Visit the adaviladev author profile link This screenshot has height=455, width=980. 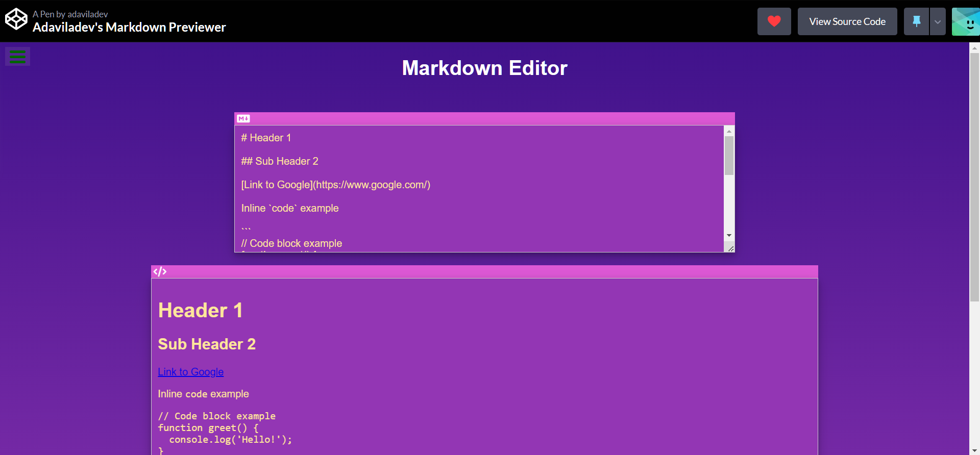(87, 14)
